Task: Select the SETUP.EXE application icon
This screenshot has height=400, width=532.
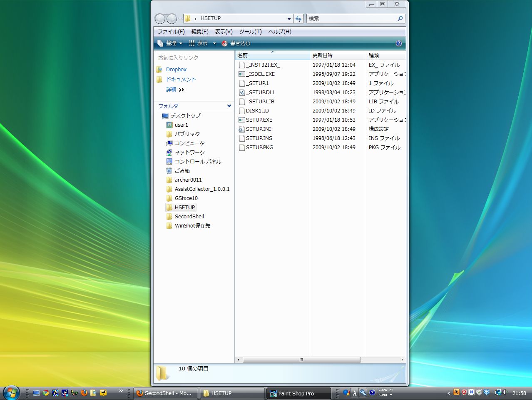Action: (x=242, y=120)
